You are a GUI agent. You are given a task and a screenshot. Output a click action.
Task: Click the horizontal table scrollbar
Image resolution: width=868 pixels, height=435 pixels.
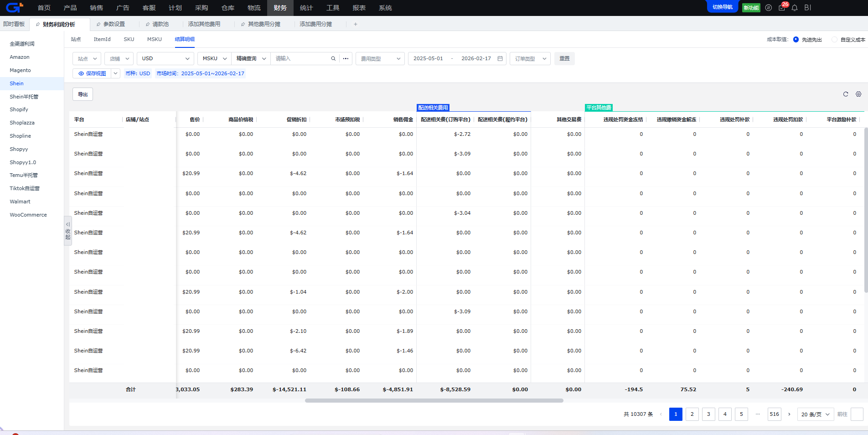[x=434, y=401]
